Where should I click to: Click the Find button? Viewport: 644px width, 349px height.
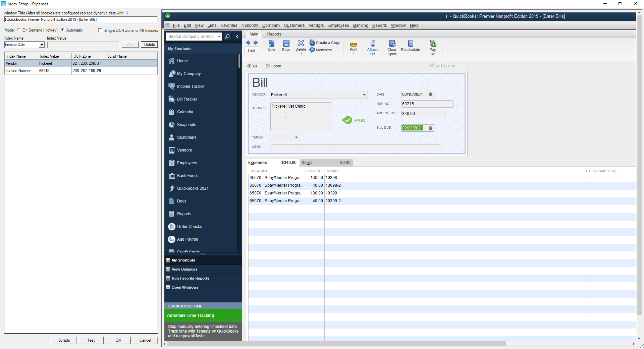(x=252, y=50)
